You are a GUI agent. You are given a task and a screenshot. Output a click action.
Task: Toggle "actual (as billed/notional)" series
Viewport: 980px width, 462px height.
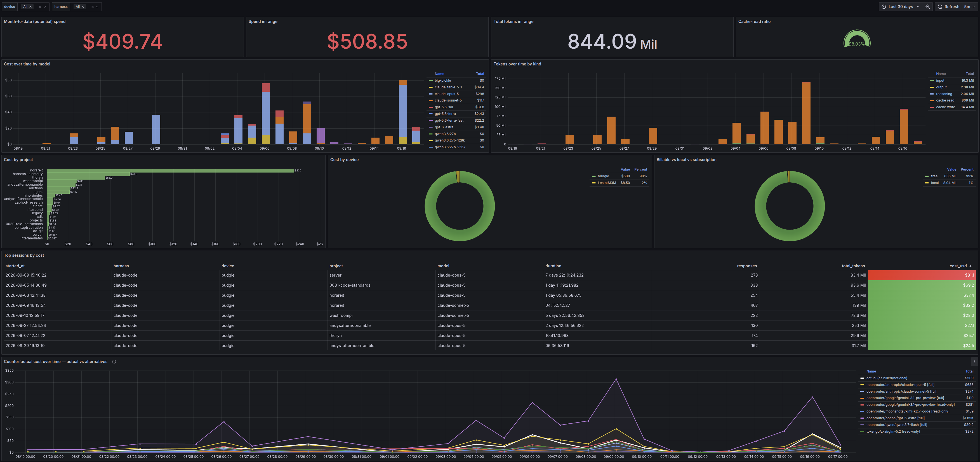click(x=886, y=378)
